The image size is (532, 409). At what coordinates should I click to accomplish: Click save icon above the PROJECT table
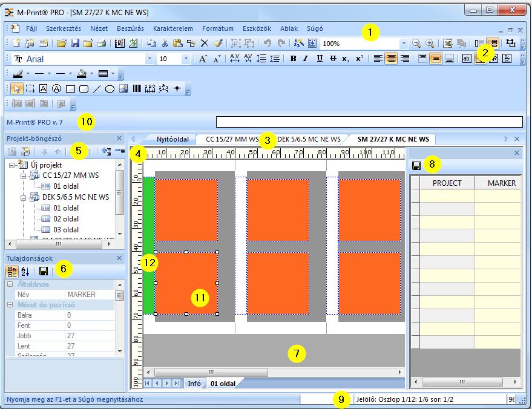coord(416,166)
